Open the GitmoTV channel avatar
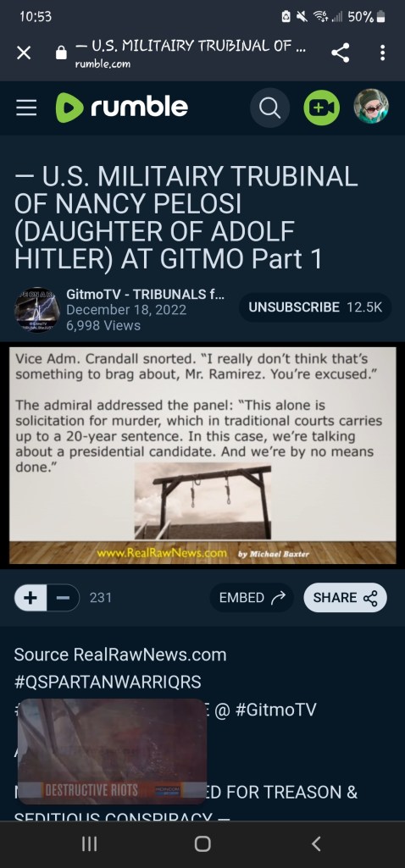 tap(36, 310)
